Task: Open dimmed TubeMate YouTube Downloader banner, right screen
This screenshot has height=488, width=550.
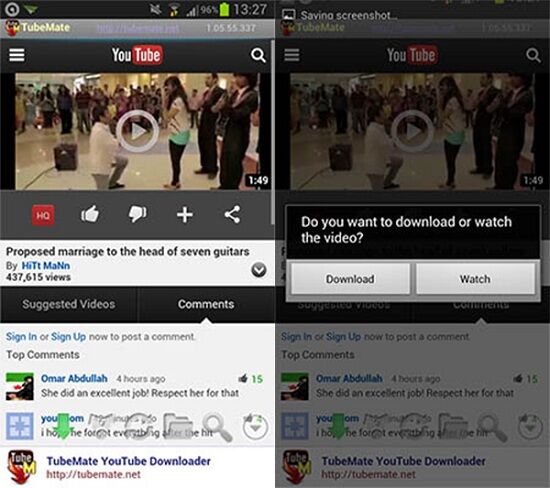Action: pos(412,467)
